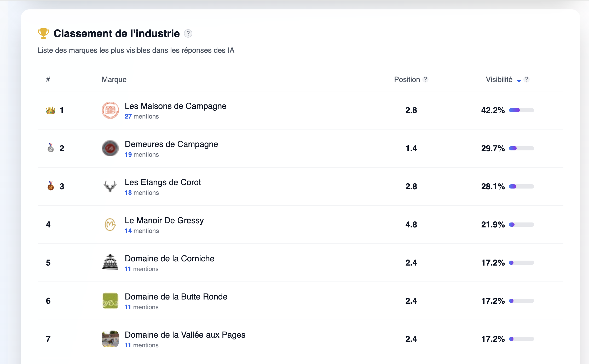Viewport: 589px width, 364px height.
Task: Click the Les Etangs de Corot antler logo
Action: coord(110,186)
